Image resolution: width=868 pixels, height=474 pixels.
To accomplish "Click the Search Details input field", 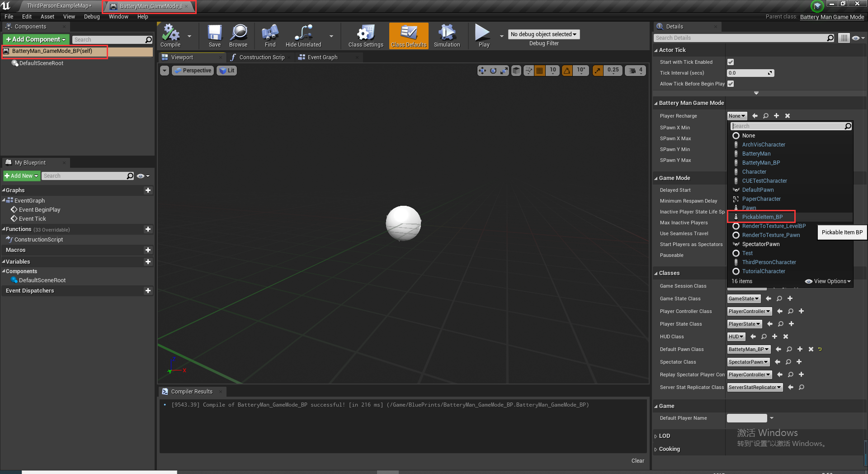I will point(741,38).
